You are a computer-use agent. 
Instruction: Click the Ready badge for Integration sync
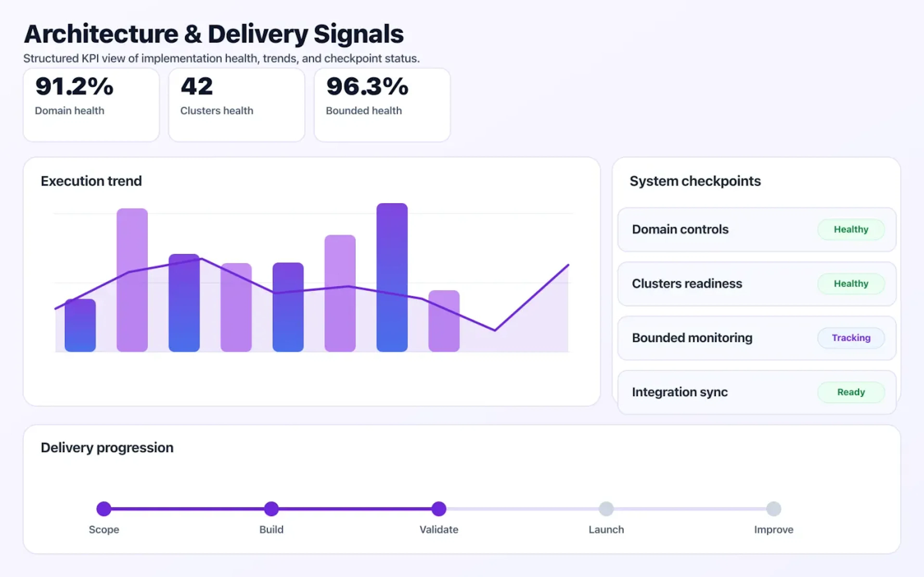pyautogui.click(x=851, y=392)
